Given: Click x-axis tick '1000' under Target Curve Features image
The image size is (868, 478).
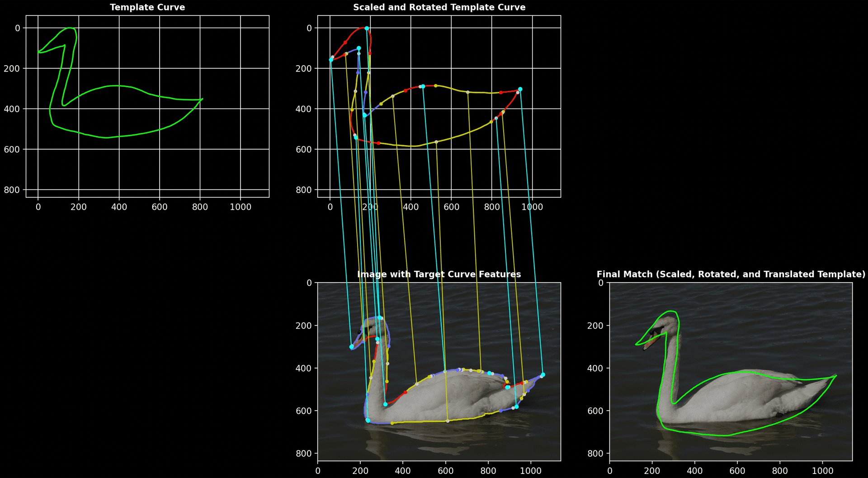Looking at the screenshot, I should pos(531,471).
